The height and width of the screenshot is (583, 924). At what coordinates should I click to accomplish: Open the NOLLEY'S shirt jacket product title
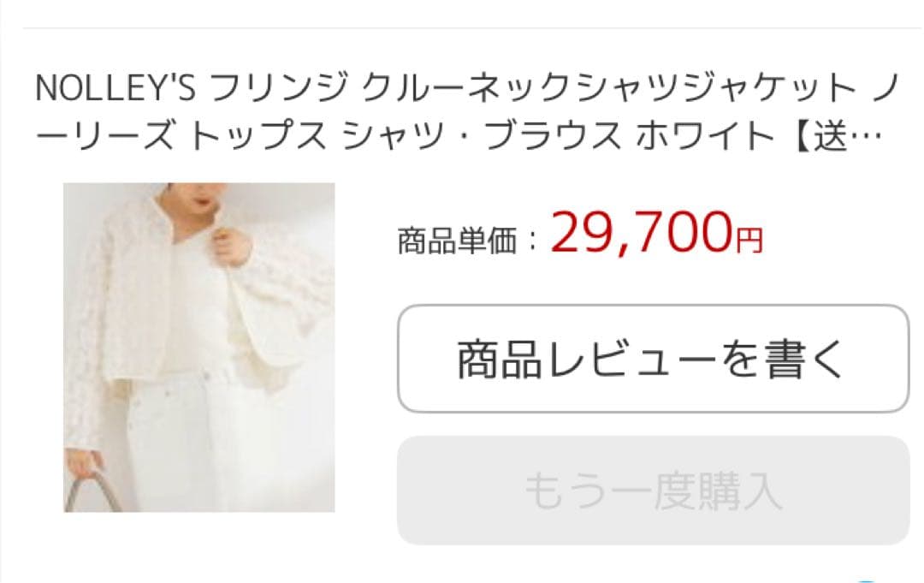(x=467, y=112)
